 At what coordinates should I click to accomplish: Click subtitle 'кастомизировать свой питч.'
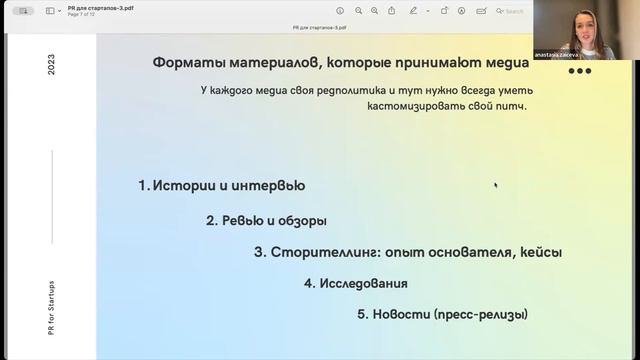click(447, 106)
